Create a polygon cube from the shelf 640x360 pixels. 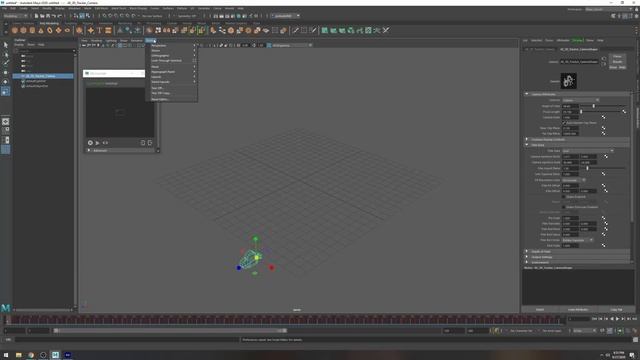coord(23,30)
